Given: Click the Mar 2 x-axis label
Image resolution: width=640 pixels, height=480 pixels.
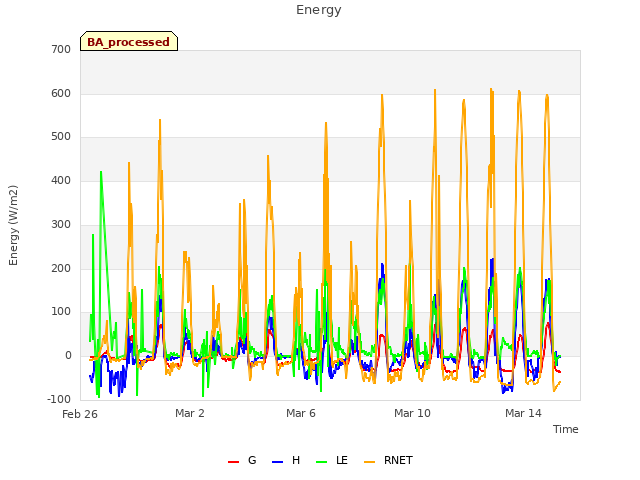Looking at the screenshot, I should pyautogui.click(x=190, y=413).
